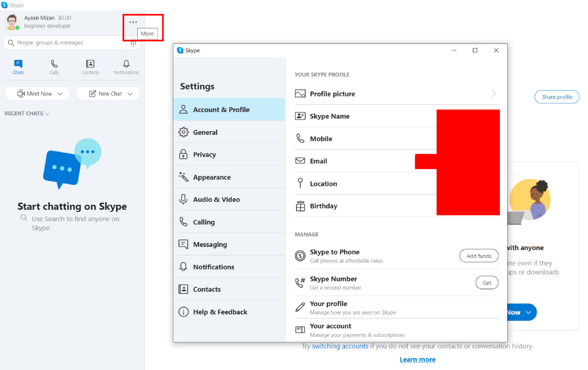
Task: Click Get button for Skype Number
Action: [x=487, y=283]
